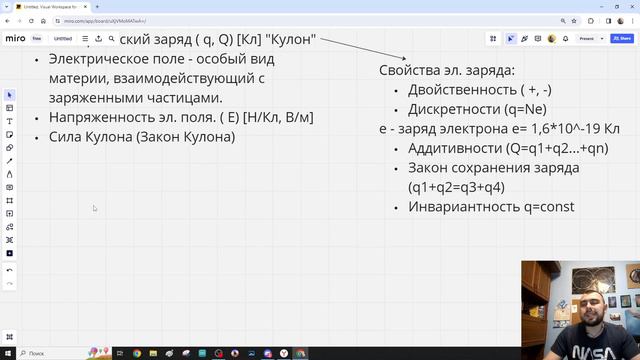Viewport: 640px width, 360px height.
Task: Open the browser side panel
Action: pyautogui.click(x=608, y=21)
